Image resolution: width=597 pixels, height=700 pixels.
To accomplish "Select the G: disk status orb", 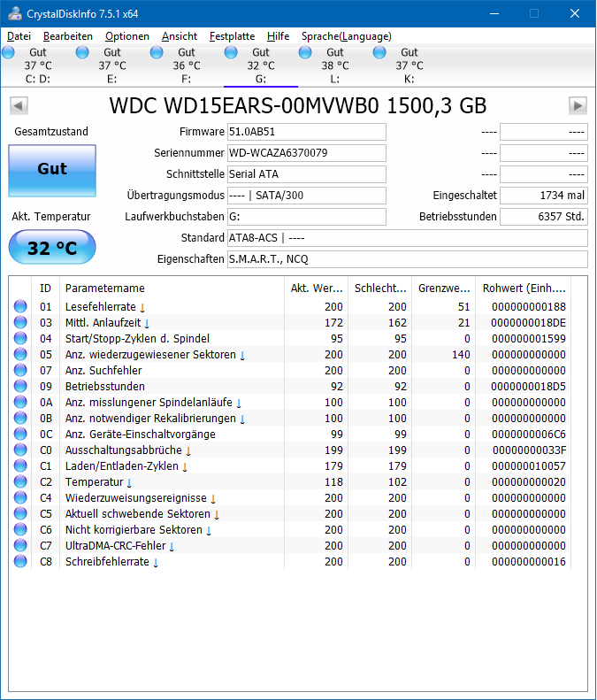I will (231, 52).
